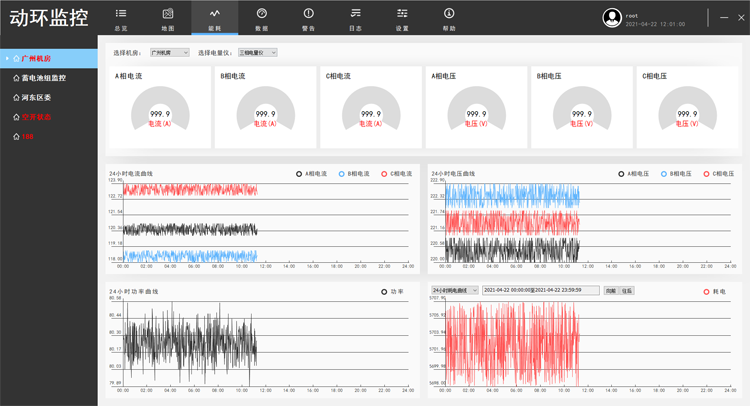The height and width of the screenshot is (406, 750).
Task: Toggle the 耗电 legend marker
Action: [x=706, y=292]
